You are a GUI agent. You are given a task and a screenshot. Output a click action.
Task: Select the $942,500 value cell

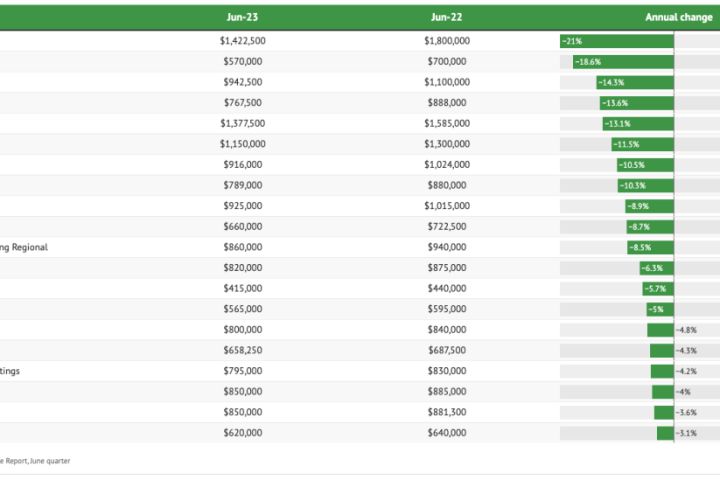(x=243, y=82)
